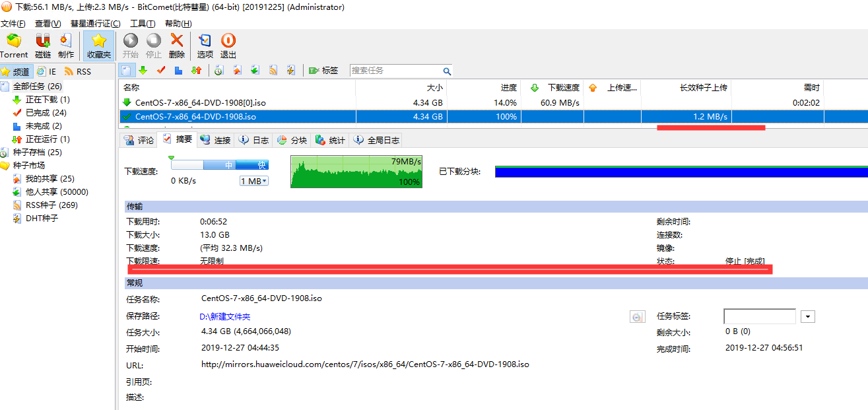Open a Torrent file from toolbar
The image size is (868, 410).
click(x=14, y=46)
